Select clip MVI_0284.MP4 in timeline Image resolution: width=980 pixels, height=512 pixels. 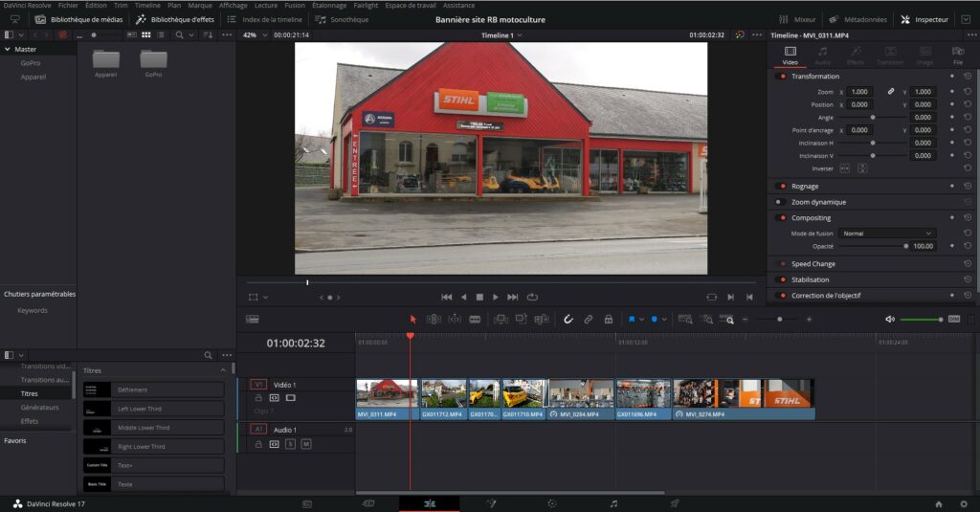pyautogui.click(x=582, y=399)
